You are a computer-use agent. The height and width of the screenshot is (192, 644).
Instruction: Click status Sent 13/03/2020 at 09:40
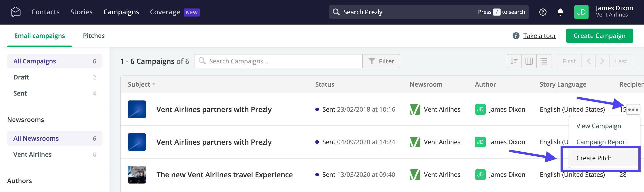355,175
